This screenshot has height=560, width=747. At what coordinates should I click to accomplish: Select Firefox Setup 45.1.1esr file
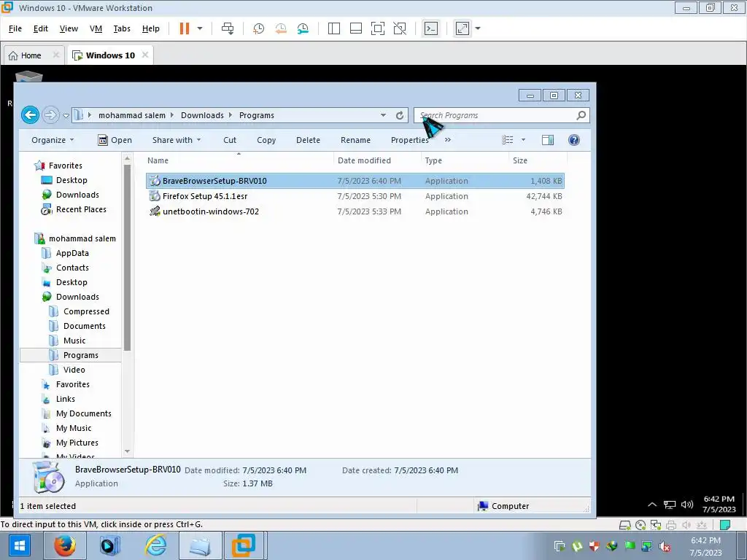coord(355,196)
